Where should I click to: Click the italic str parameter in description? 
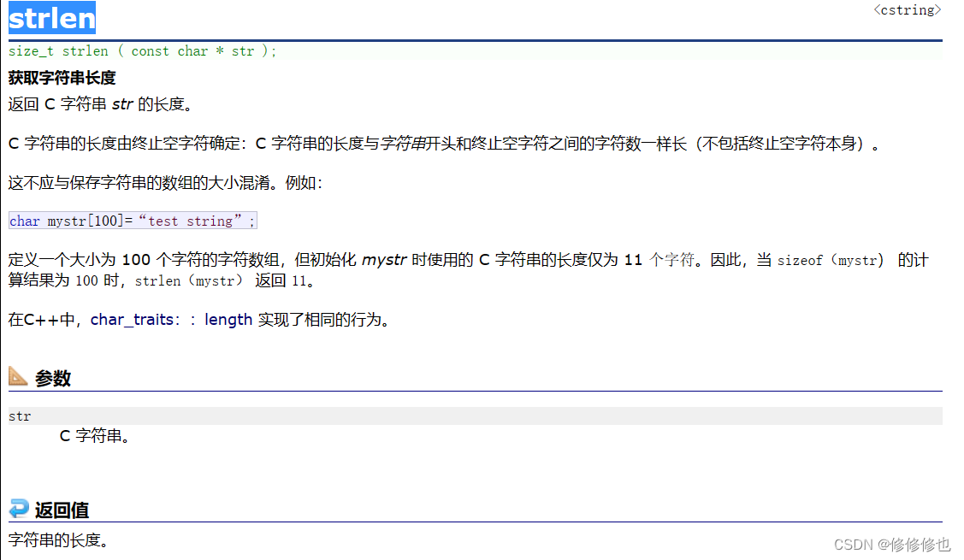[x=122, y=103]
